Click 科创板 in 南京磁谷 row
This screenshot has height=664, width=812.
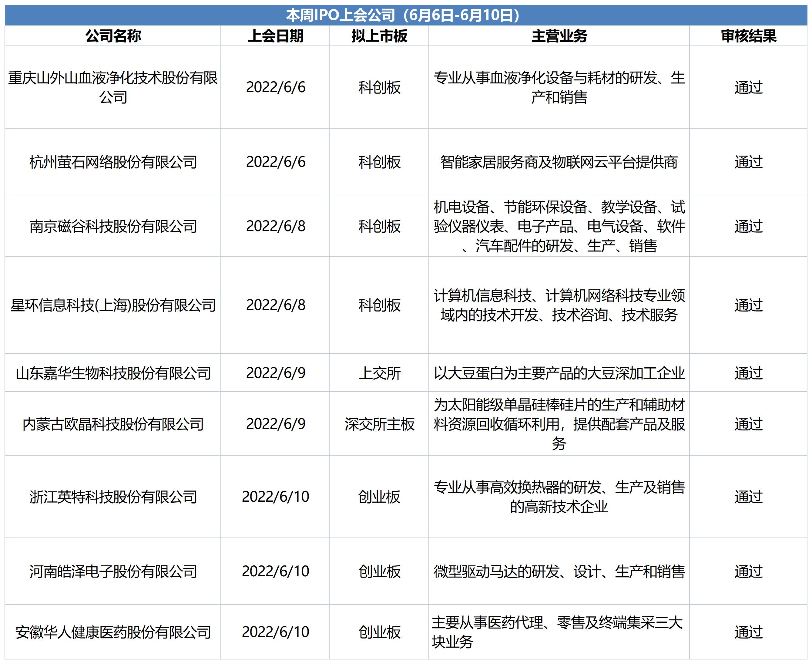[x=379, y=226]
